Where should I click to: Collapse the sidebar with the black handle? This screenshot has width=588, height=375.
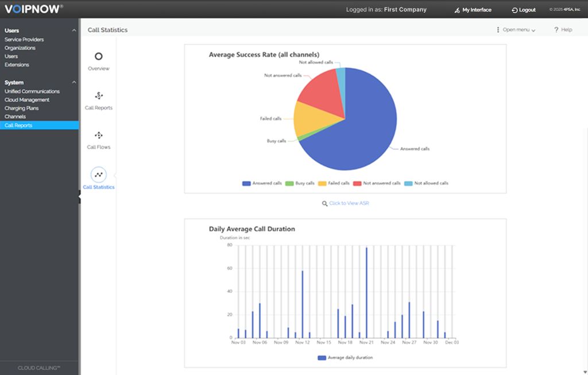pos(79,197)
